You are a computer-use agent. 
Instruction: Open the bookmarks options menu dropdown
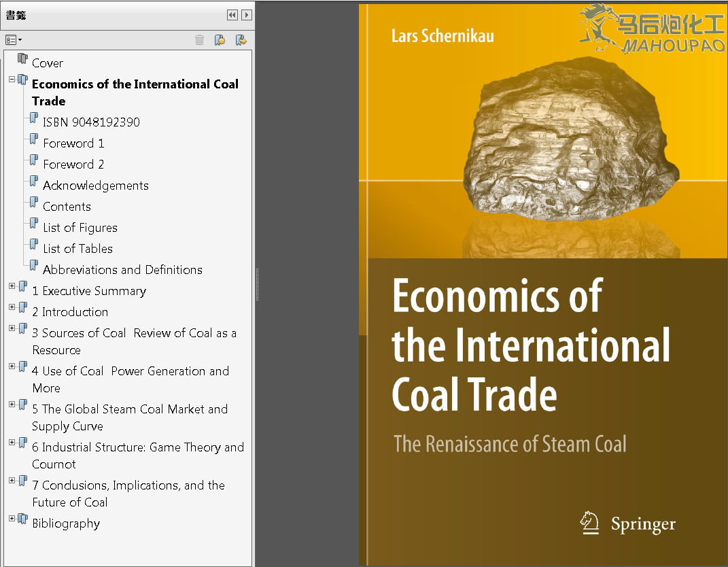[14, 40]
